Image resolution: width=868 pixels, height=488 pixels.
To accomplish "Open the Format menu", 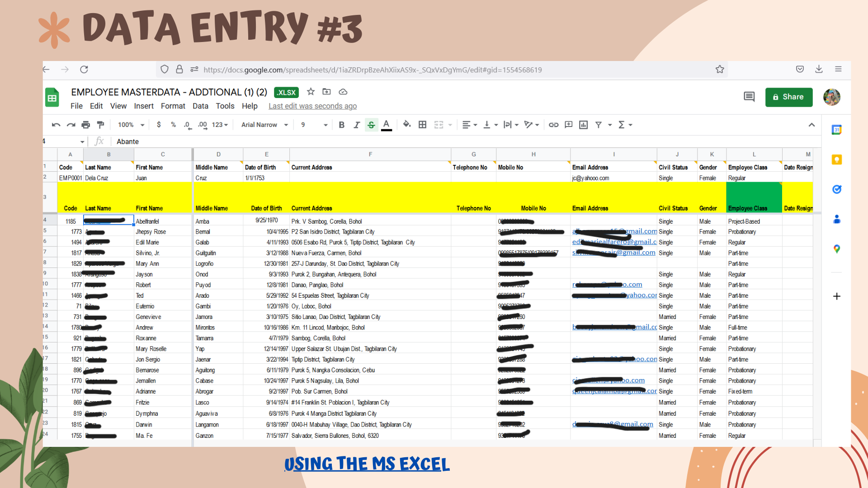I will (x=173, y=106).
